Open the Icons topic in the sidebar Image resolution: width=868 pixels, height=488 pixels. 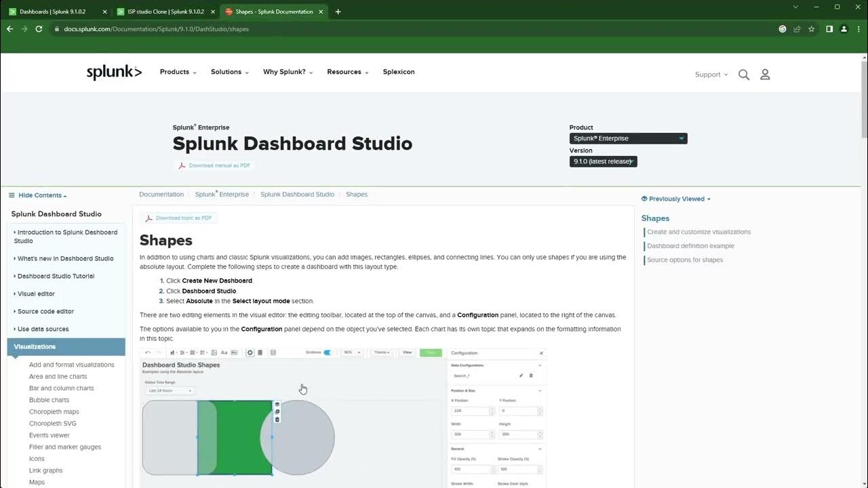tap(37, 459)
